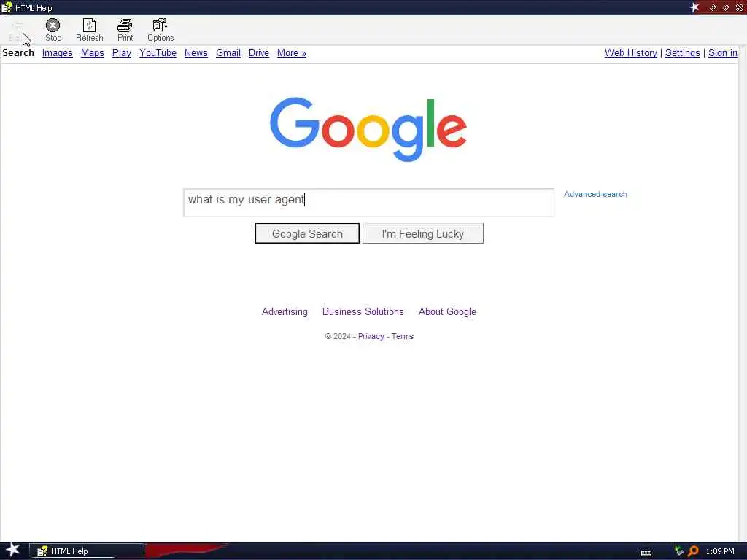Click the Refresh toolbar icon

click(x=90, y=30)
